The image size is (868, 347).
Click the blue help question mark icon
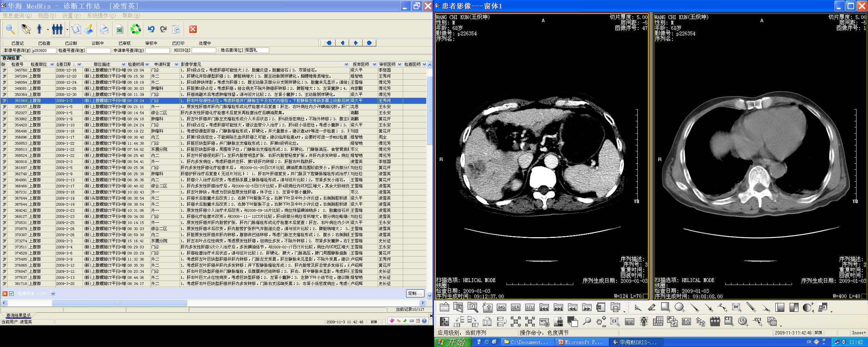point(424,321)
